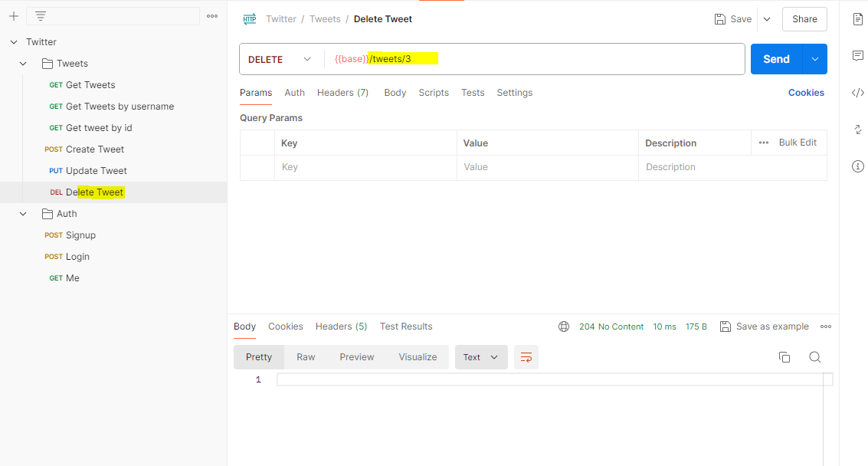Click Save as example
Screen dimensions: 868x466
pyautogui.click(x=765, y=327)
